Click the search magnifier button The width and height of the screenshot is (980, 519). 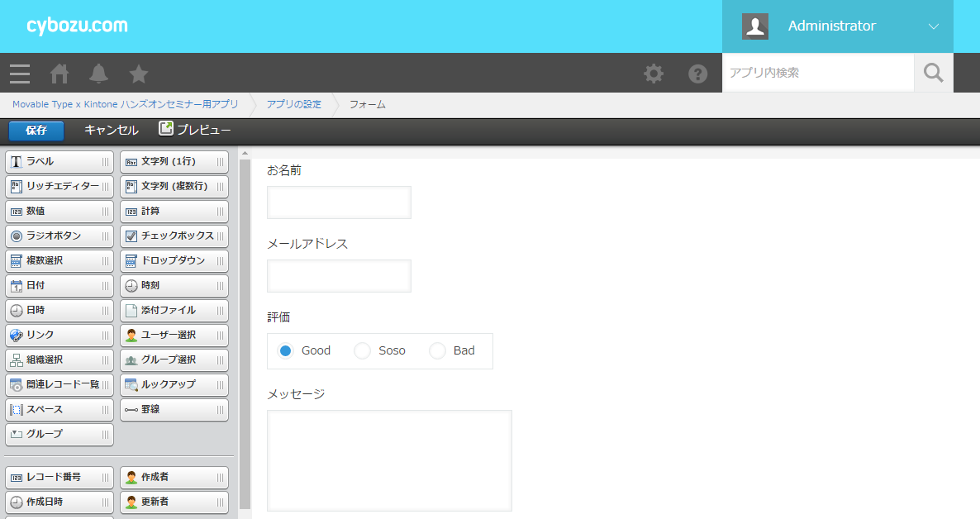pyautogui.click(x=933, y=73)
